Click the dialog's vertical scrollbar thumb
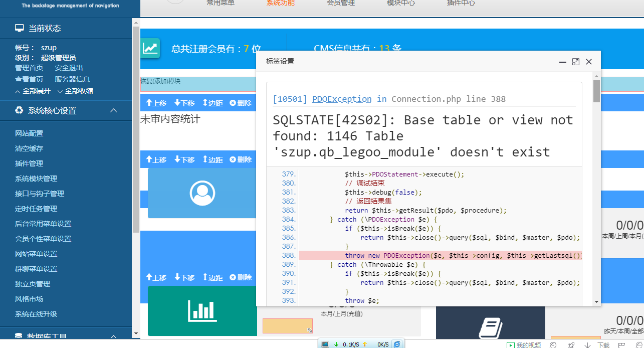This screenshot has height=348, width=644. 596,91
